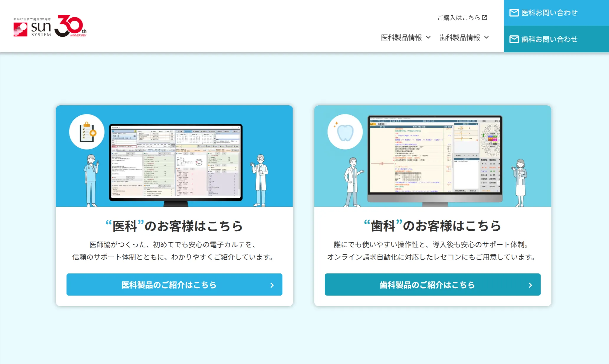Click the medical software monitor screenshot
This screenshot has height=364, width=609.
point(176,162)
